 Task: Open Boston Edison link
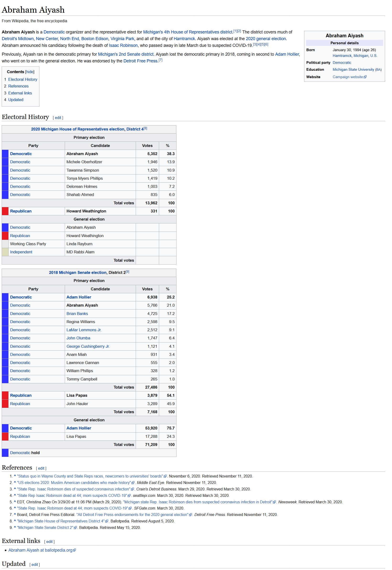[95, 39]
